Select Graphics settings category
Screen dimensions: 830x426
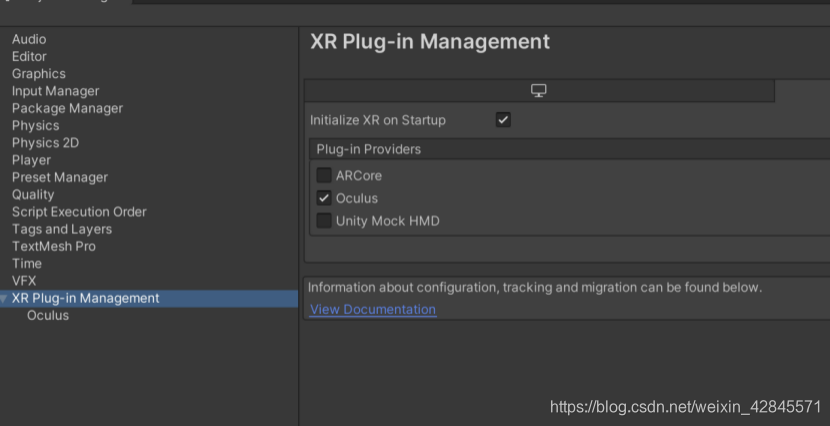[x=39, y=74]
